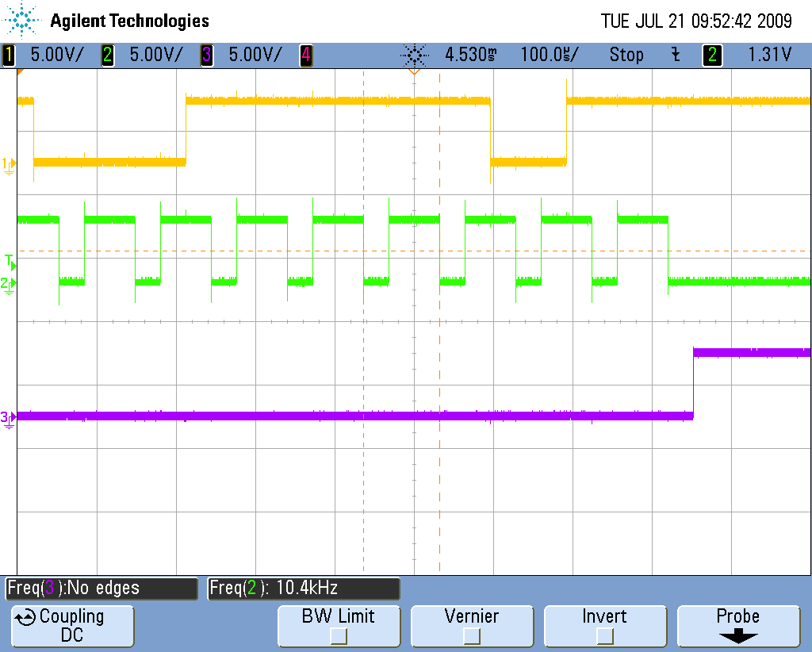Image resolution: width=812 pixels, height=652 pixels.
Task: Click channel 2 scale 5.00V/ value
Action: point(156,55)
